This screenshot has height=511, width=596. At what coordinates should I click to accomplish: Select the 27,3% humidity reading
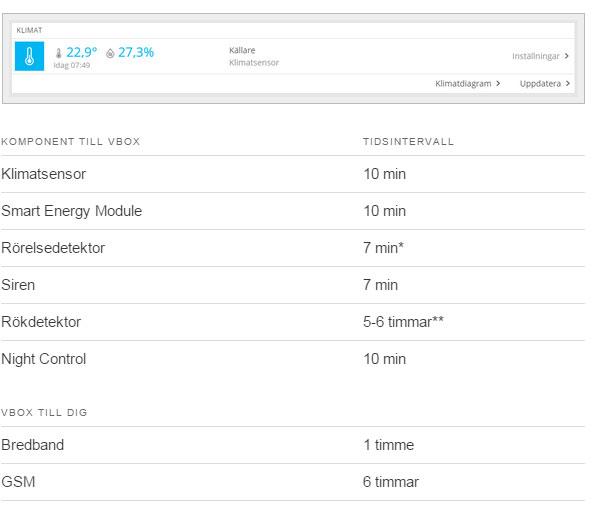click(136, 52)
